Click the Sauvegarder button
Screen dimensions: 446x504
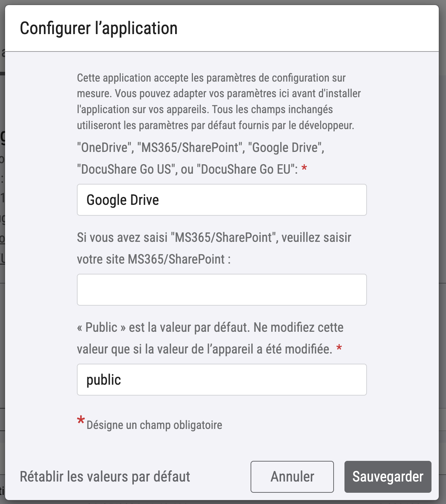tap(388, 476)
